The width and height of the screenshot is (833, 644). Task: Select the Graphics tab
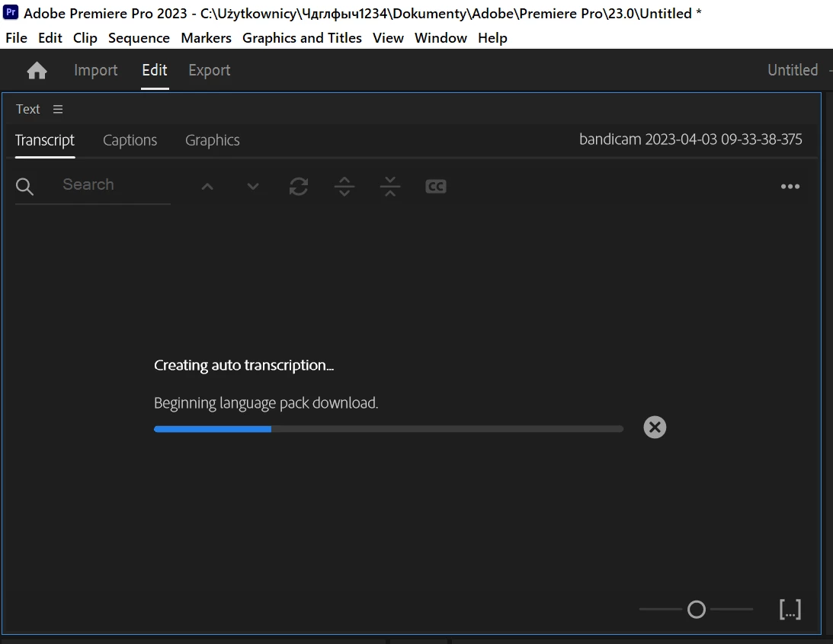point(213,140)
